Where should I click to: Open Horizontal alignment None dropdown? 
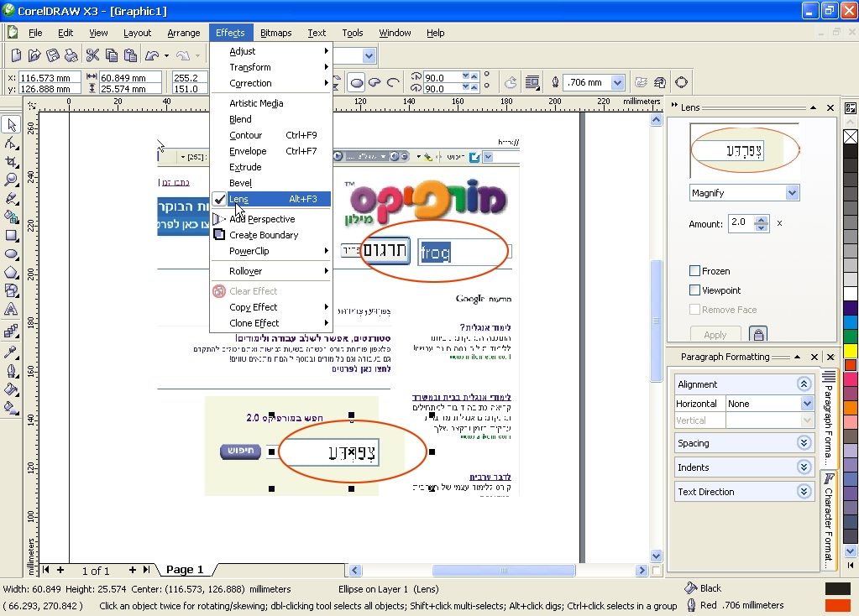pyautogui.click(x=807, y=404)
